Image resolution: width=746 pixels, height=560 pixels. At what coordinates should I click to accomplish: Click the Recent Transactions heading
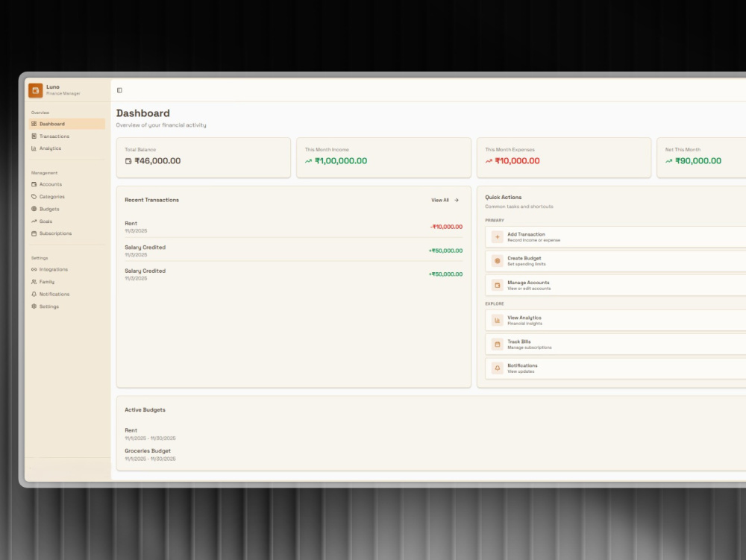click(x=151, y=200)
